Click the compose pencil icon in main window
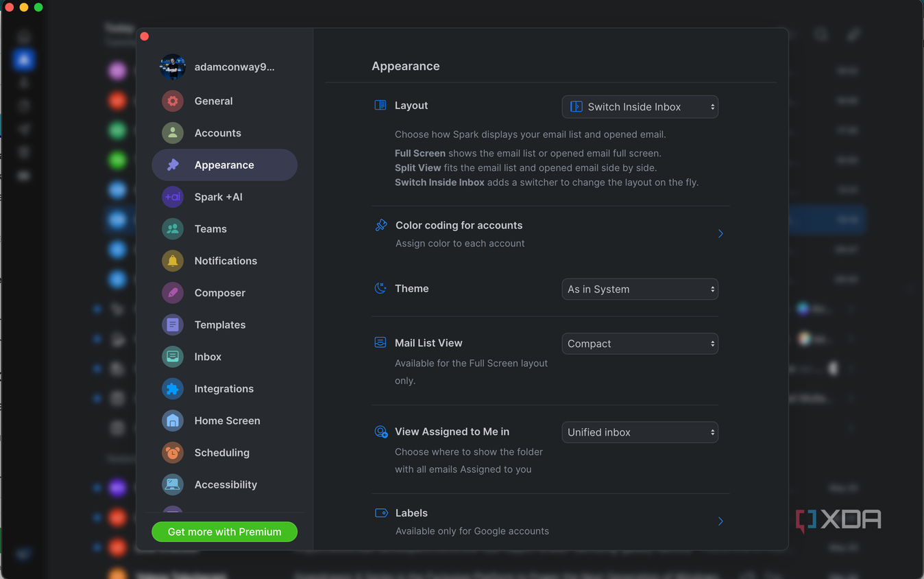924x579 pixels. pos(853,34)
